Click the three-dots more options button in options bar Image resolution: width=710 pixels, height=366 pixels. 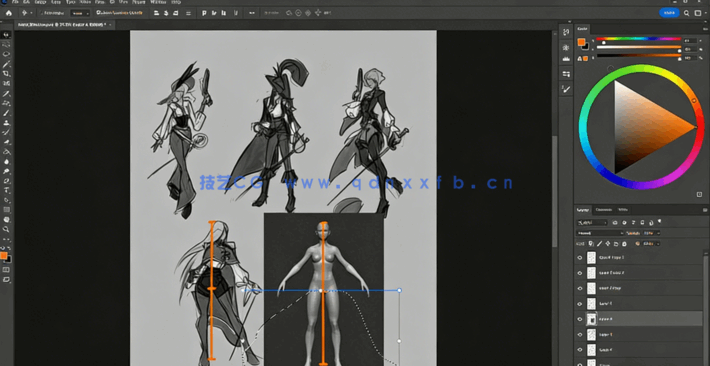pos(252,13)
